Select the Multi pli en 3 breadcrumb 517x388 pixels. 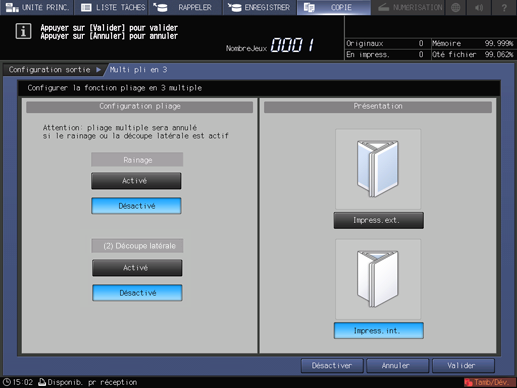139,70
